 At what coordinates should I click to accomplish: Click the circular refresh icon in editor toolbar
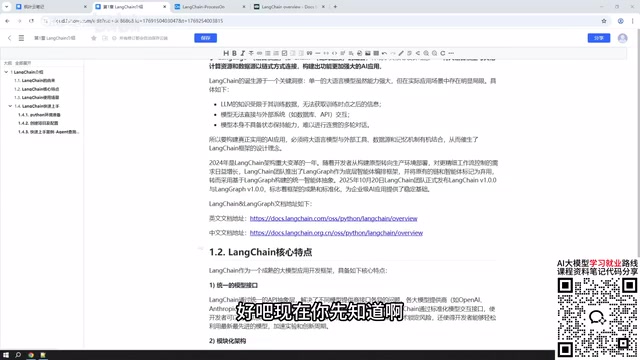pos(442,53)
